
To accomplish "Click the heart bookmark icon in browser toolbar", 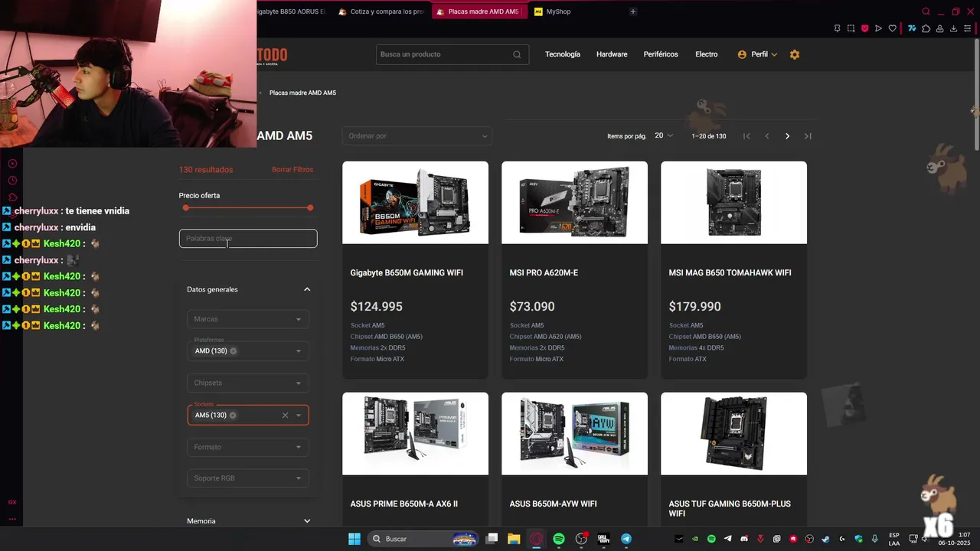I will (x=893, y=29).
